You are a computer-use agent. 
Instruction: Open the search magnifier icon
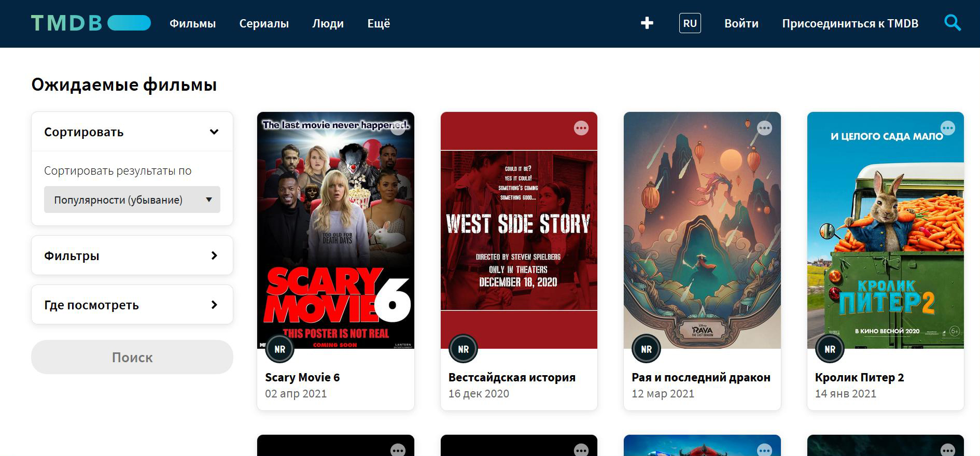point(952,23)
